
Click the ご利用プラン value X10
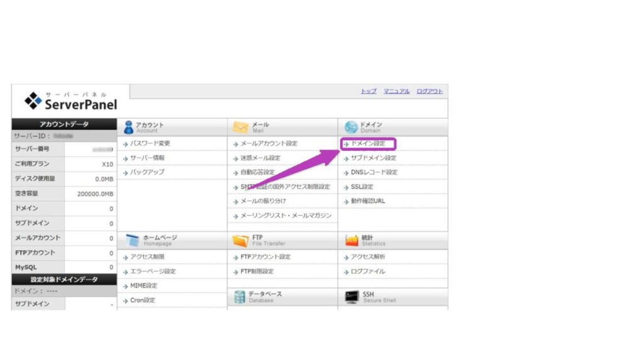(108, 164)
